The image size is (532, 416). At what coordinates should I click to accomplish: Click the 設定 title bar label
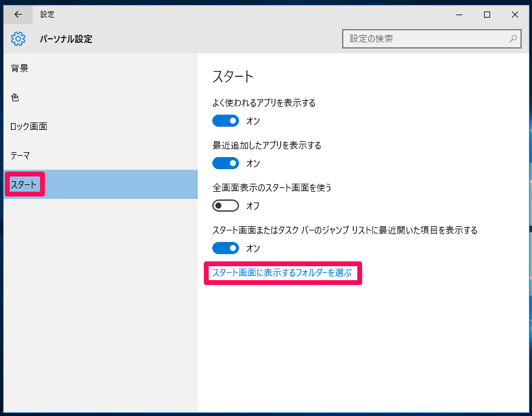(47, 14)
